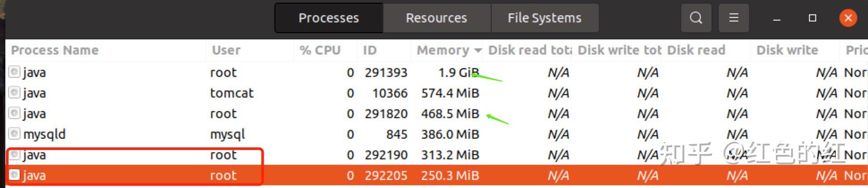Viewport: 868px width, 188px height.
Task: Click the tomcat java process icon
Action: tap(15, 92)
